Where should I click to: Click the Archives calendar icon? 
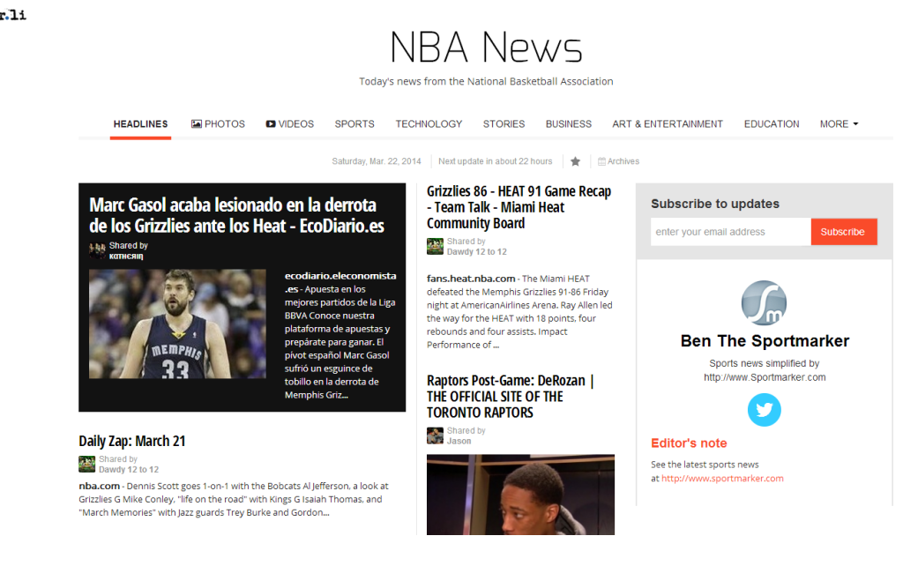click(601, 162)
